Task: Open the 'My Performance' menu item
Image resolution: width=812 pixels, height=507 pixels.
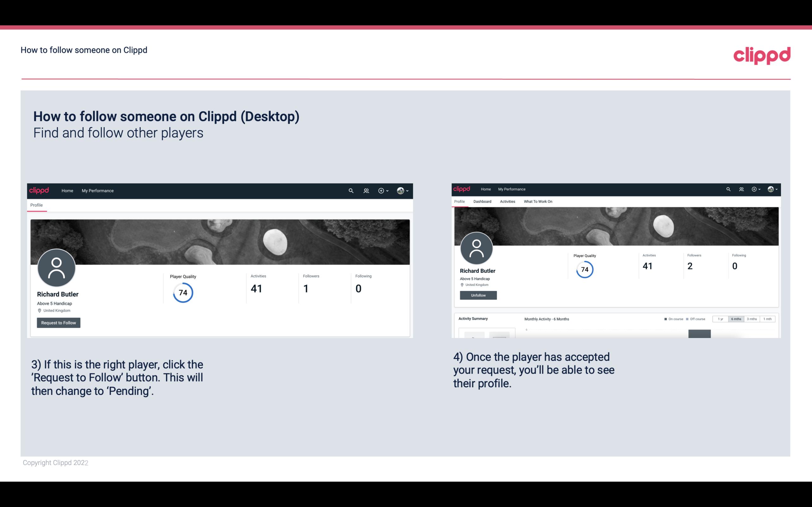Action: 98,190
